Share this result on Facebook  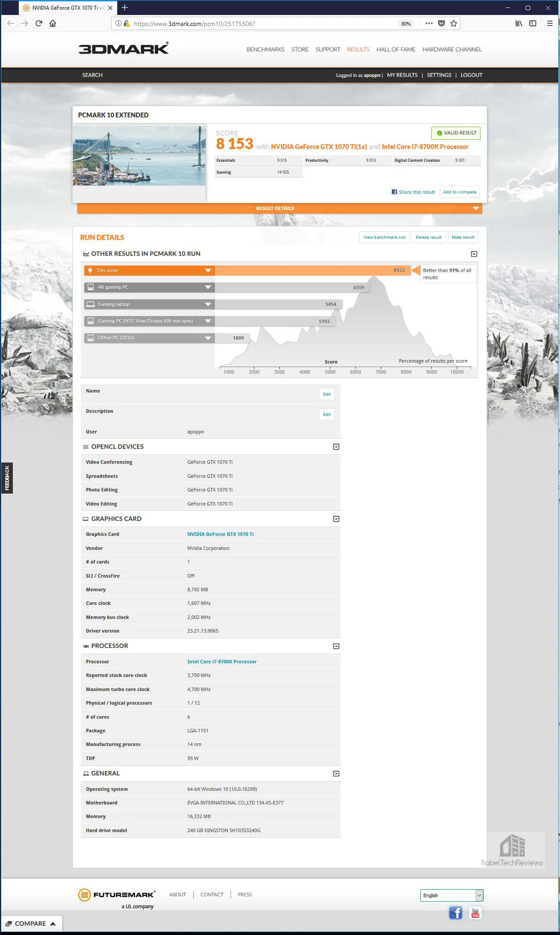coord(413,192)
